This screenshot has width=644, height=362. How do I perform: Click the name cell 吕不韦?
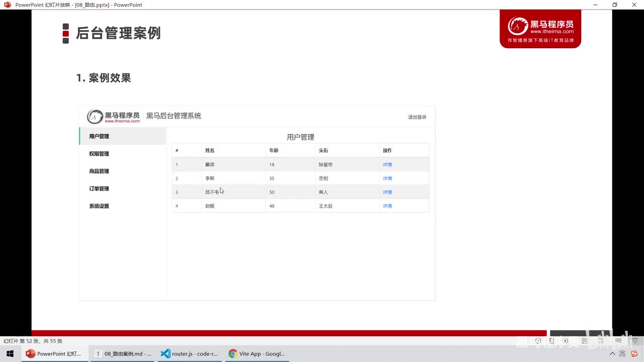(x=212, y=192)
